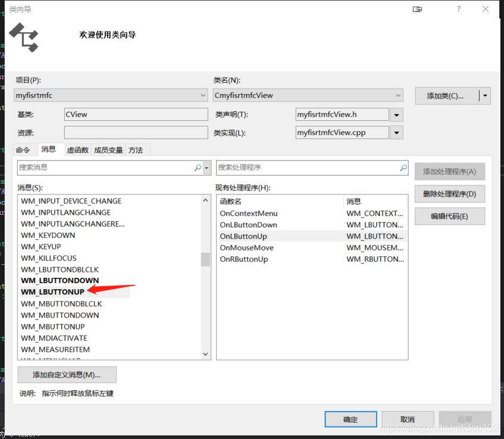504x439 pixels.
Task: Select WM_LBUTTONDBLCLK message
Action: pyautogui.click(x=60, y=269)
